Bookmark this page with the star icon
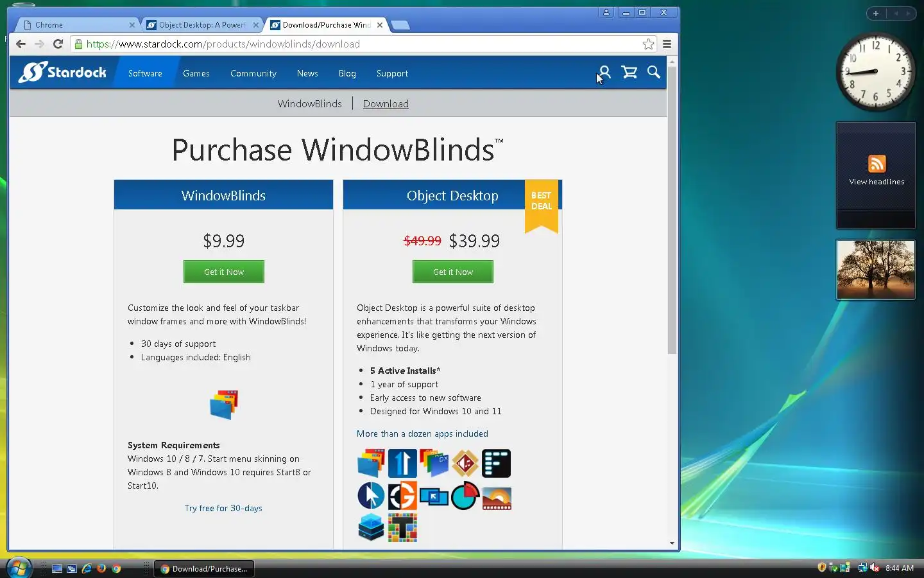 point(648,44)
